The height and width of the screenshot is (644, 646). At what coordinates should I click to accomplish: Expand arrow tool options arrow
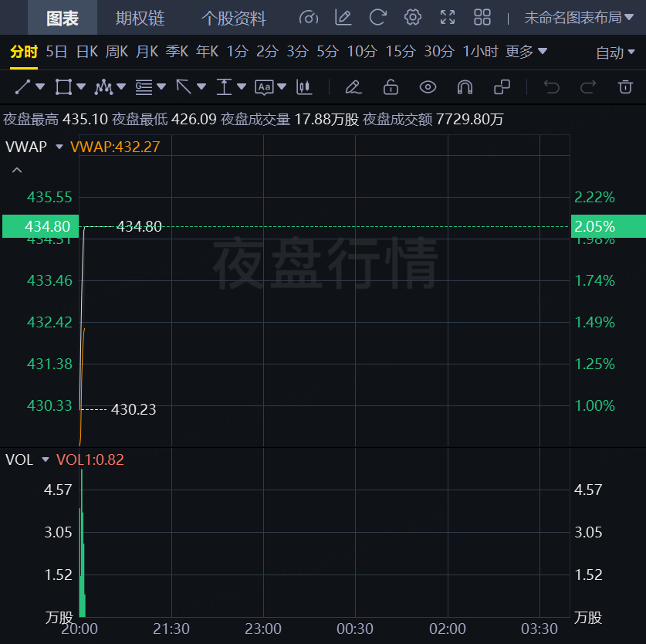201,87
